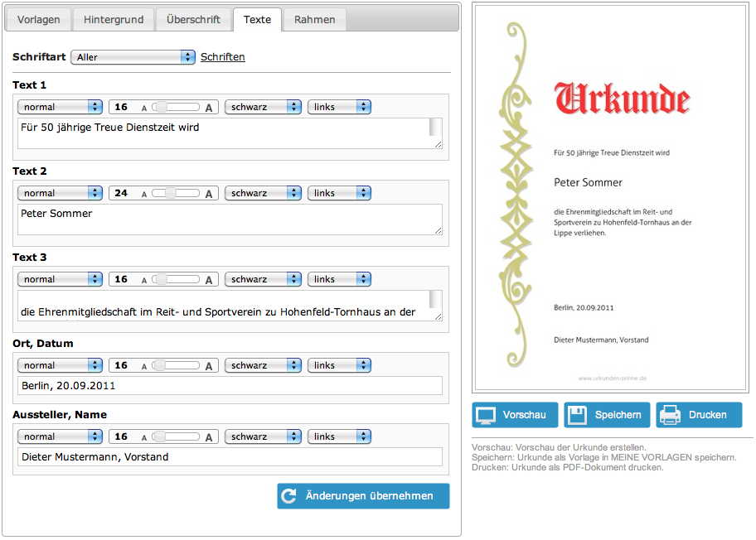Click the Berlin, 20.09.2011 input field
This screenshot has height=540, width=756.
[230, 386]
